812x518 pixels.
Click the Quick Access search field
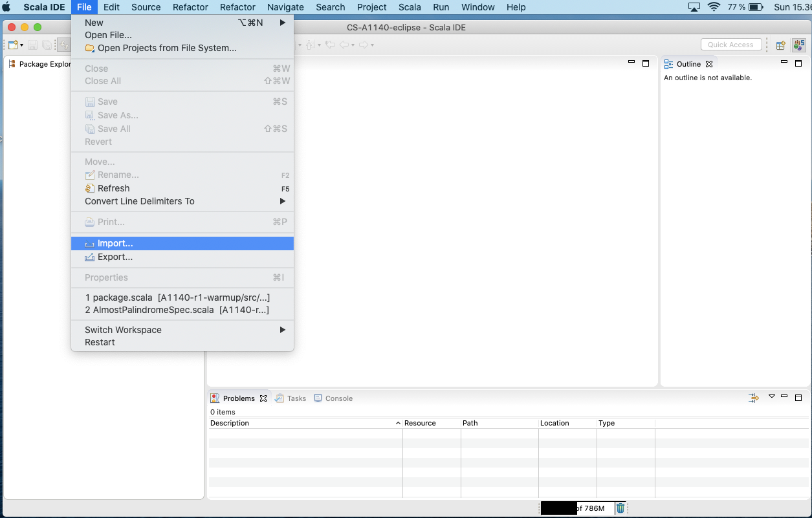point(730,45)
